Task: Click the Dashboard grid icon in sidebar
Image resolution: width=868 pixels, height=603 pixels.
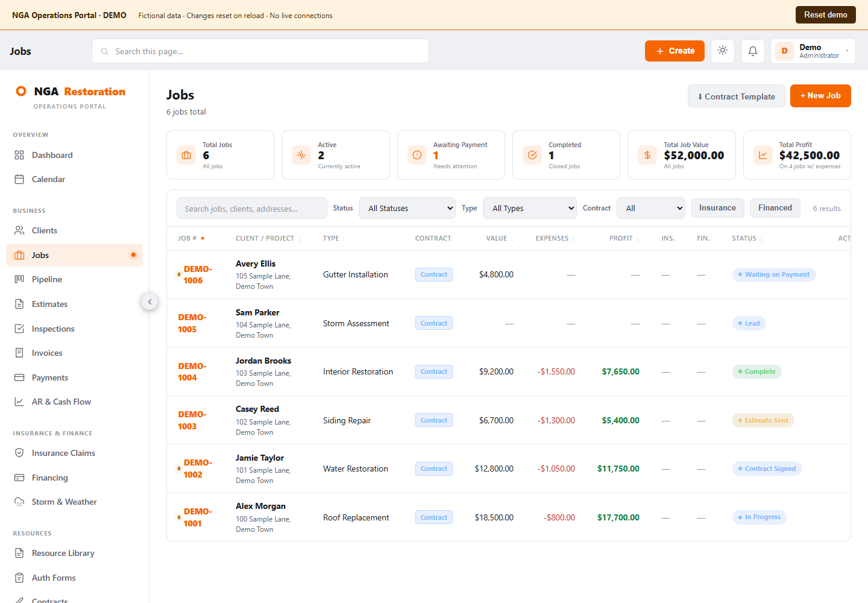Action: point(19,155)
